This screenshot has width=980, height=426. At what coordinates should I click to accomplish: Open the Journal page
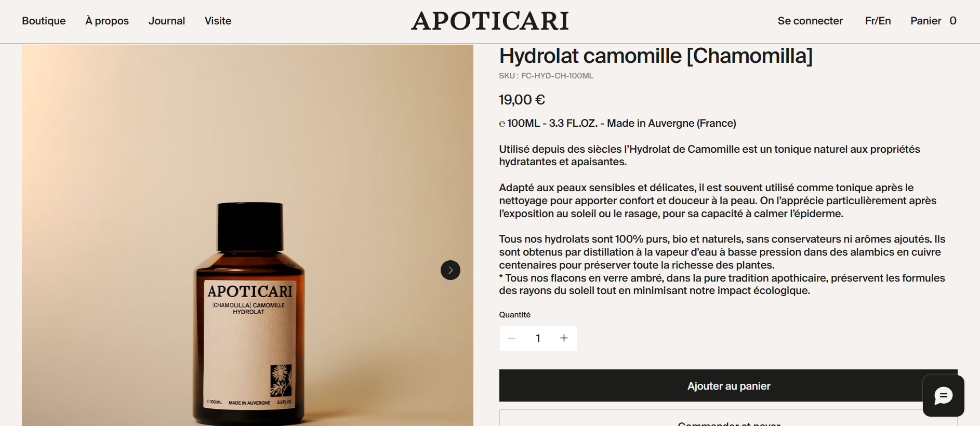(167, 21)
